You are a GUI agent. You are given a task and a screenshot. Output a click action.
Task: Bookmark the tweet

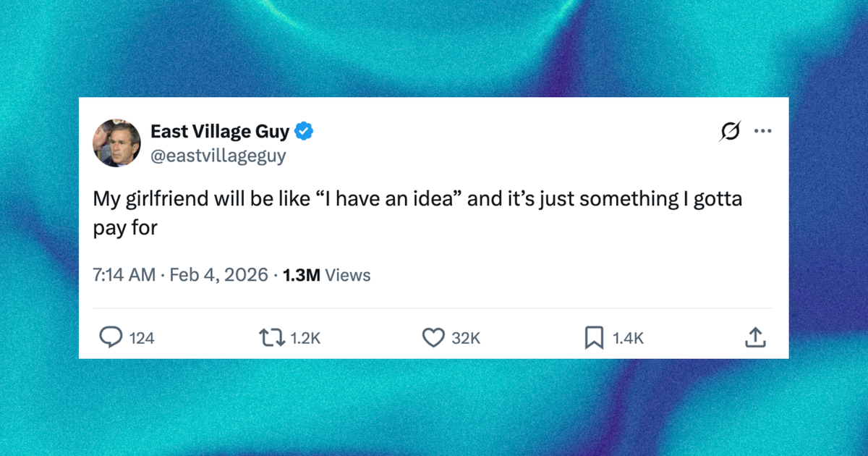(595, 337)
